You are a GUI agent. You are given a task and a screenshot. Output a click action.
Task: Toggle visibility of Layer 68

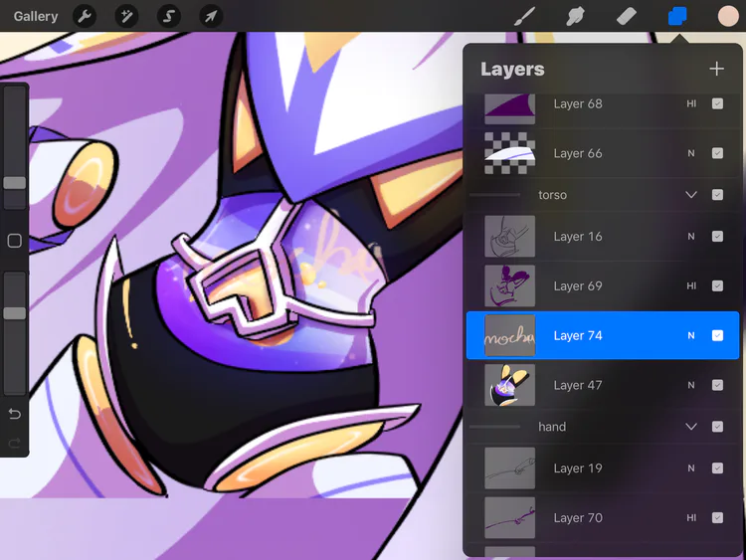coord(717,103)
